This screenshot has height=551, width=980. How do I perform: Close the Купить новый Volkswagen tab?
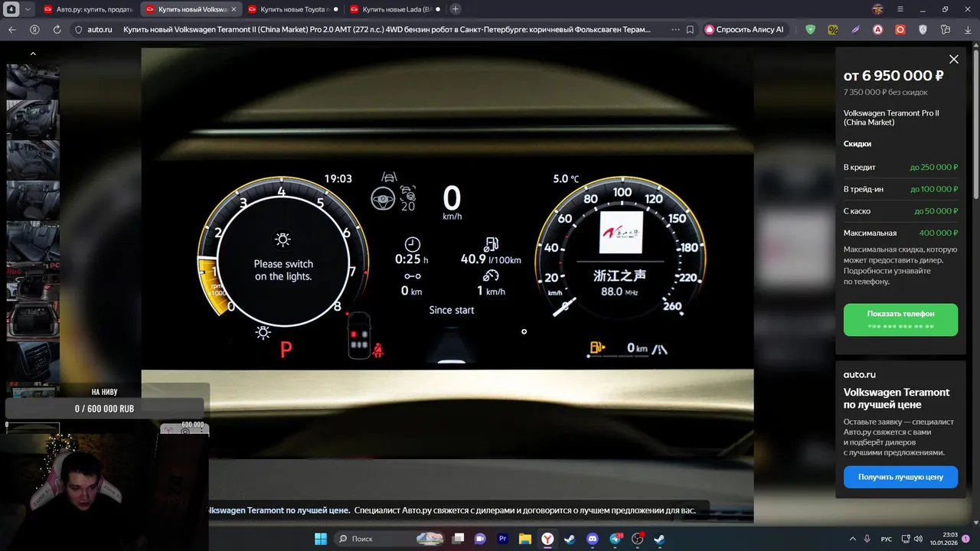(234, 9)
